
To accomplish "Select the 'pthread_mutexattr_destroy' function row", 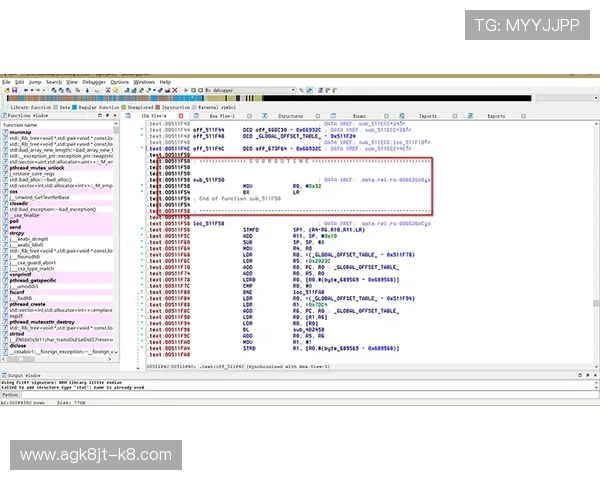I will click(x=57, y=322).
